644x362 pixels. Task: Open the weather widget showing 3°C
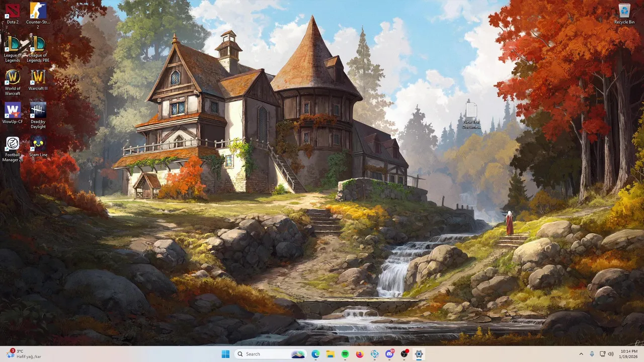tap(24, 354)
